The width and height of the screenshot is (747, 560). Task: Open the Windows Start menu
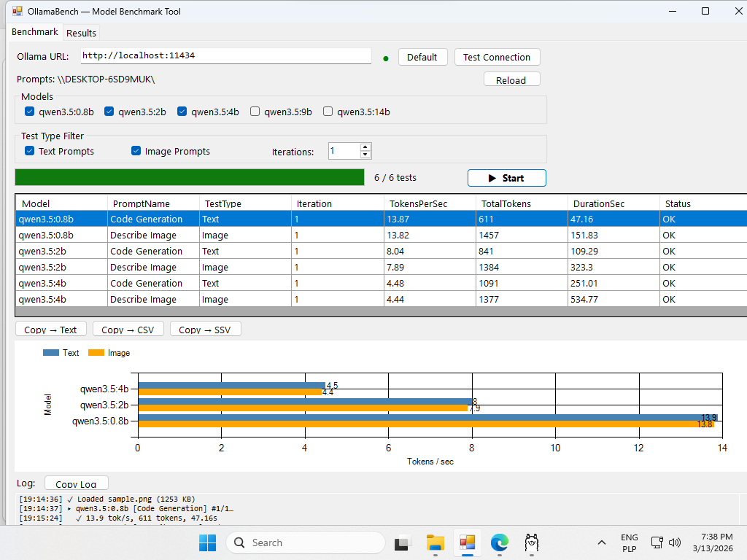pyautogui.click(x=207, y=542)
